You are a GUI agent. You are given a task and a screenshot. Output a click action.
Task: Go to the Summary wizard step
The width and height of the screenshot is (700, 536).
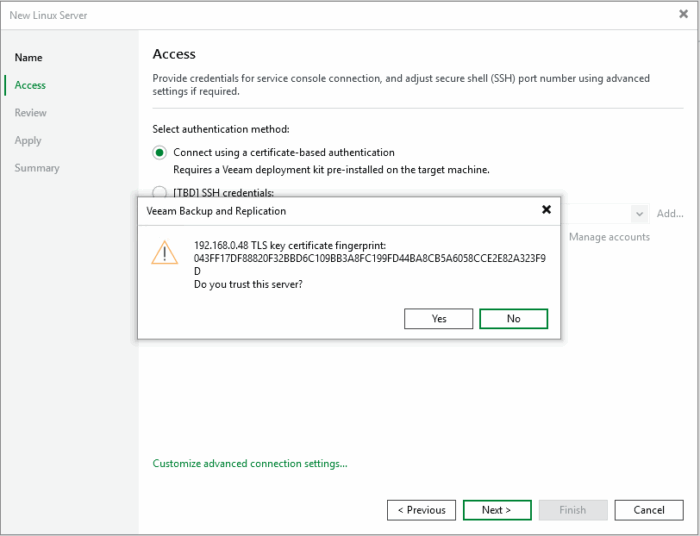coord(37,168)
